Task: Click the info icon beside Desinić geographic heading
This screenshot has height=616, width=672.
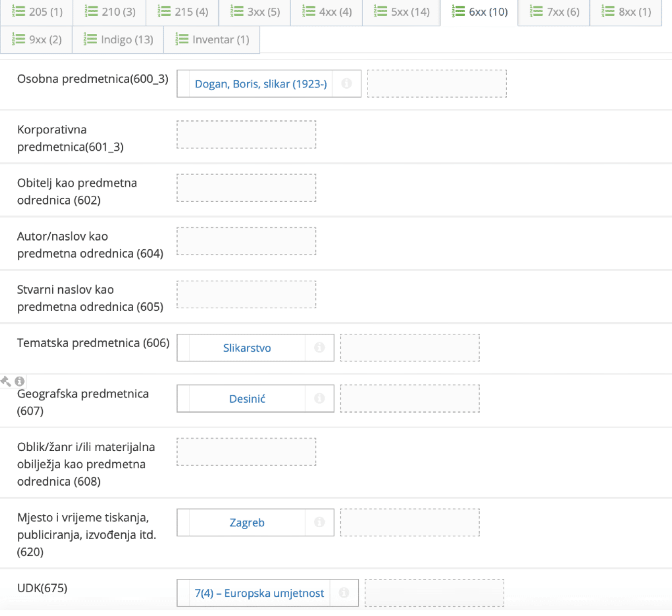Action: click(x=320, y=399)
